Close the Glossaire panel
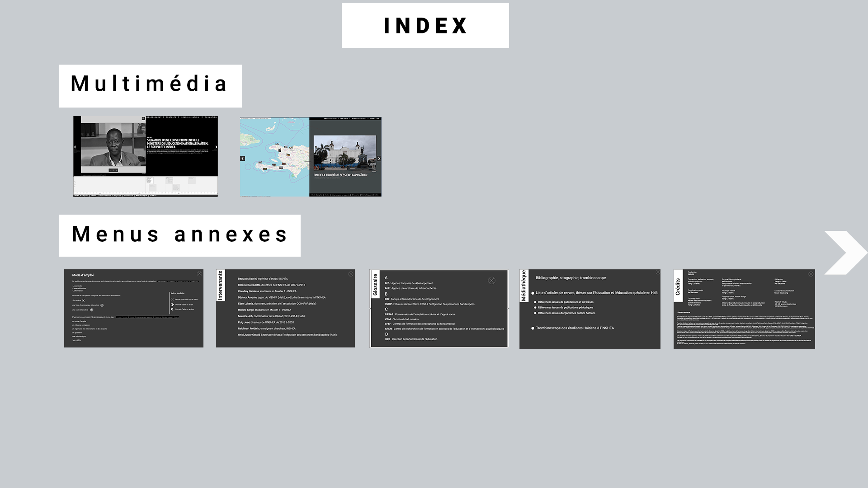868x488 pixels. [x=491, y=281]
